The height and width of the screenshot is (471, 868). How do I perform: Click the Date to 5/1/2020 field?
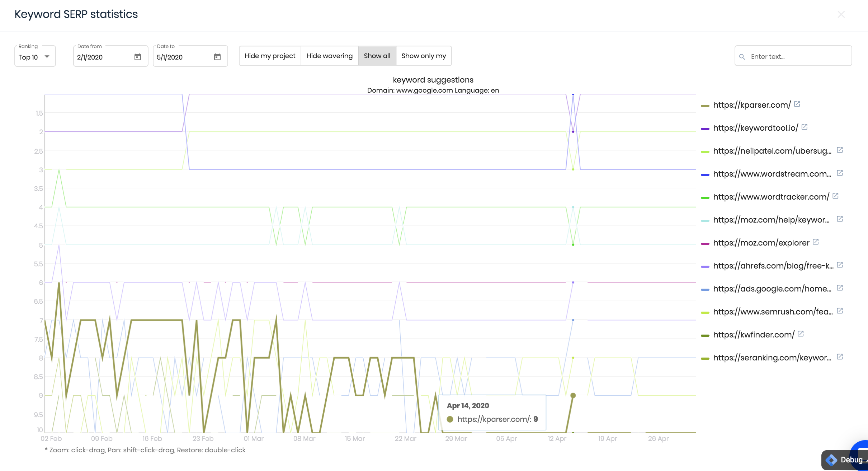[190, 56]
